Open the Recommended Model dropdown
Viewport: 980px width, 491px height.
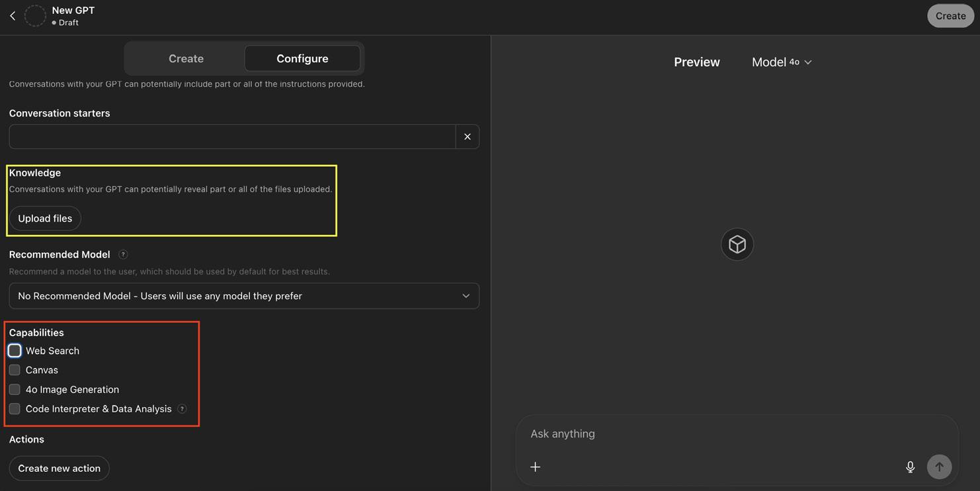tap(244, 296)
